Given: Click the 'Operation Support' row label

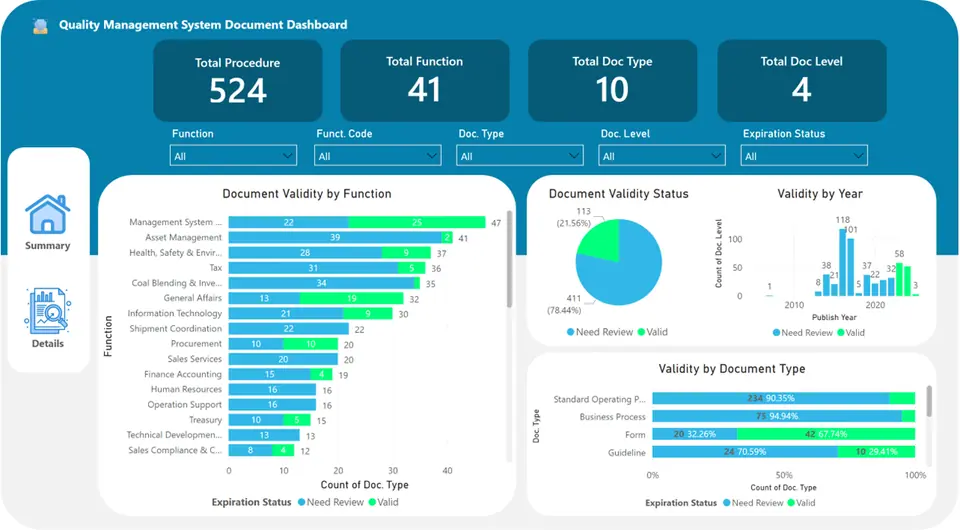Looking at the screenshot, I should point(184,405).
